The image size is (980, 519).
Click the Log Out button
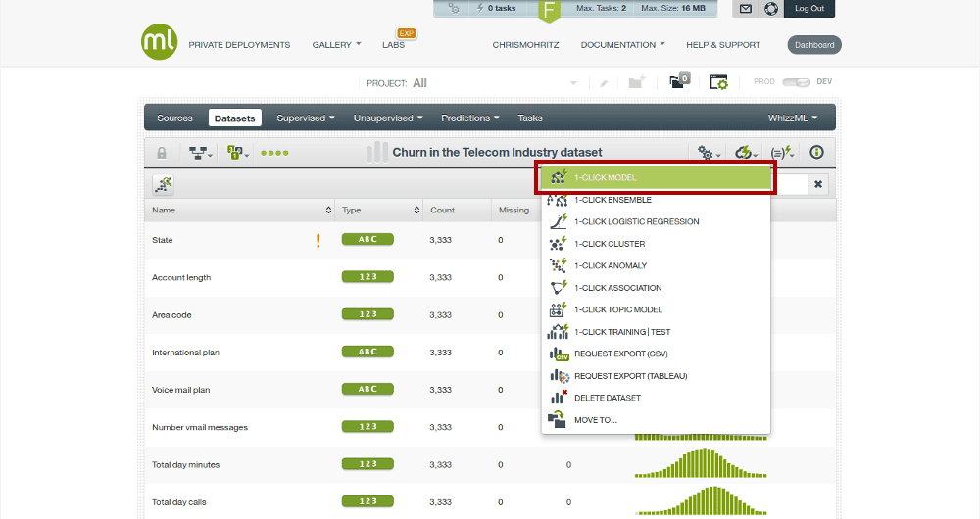pyautogui.click(x=809, y=9)
